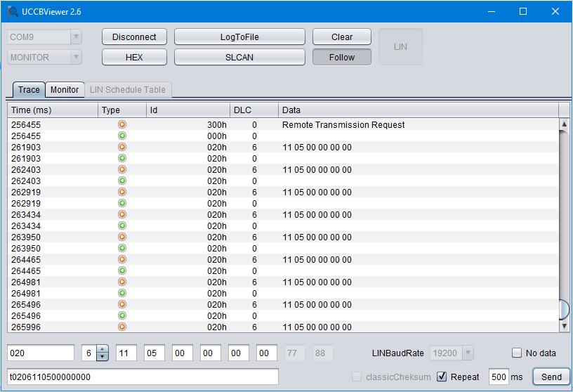Open the MONITOR mode dropdown
The height and width of the screenshot is (392, 573).
point(45,58)
